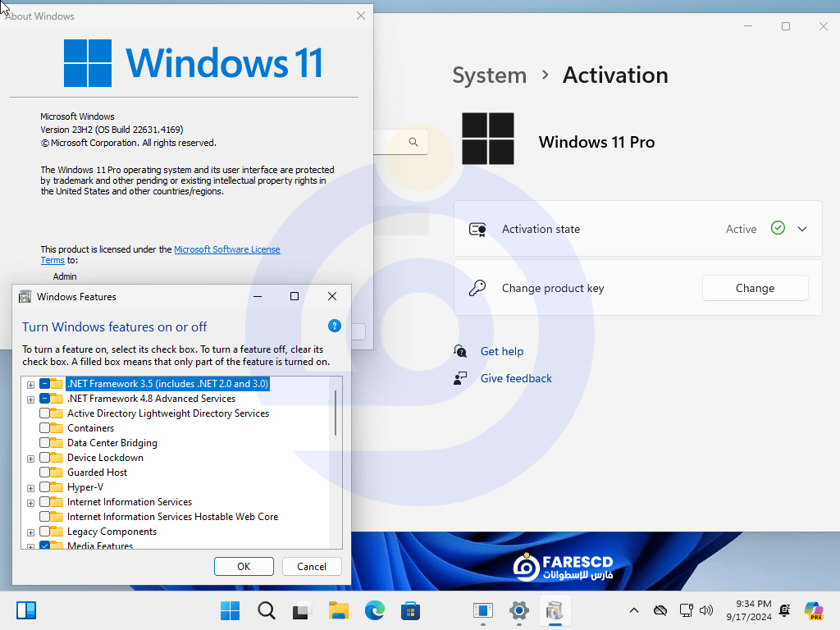Image resolution: width=840 pixels, height=630 pixels.
Task: Click the Windows Features help question icon
Action: tap(335, 326)
